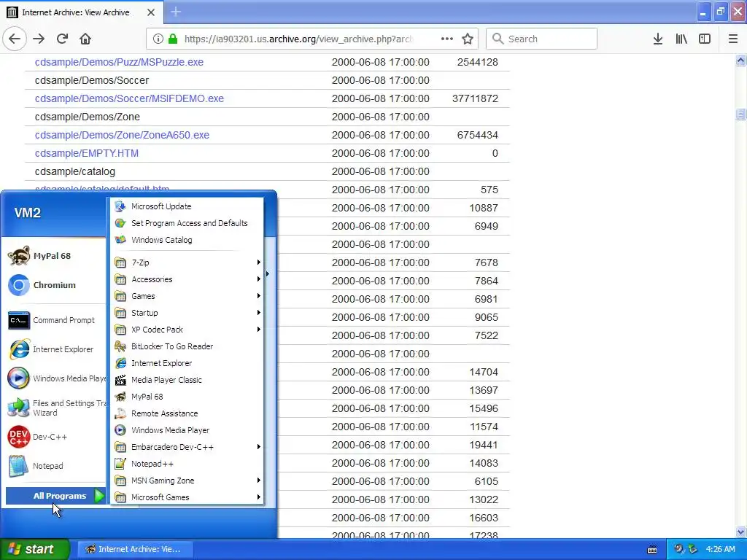The height and width of the screenshot is (560, 747).
Task: Open the browser home page
Action: [x=85, y=39]
